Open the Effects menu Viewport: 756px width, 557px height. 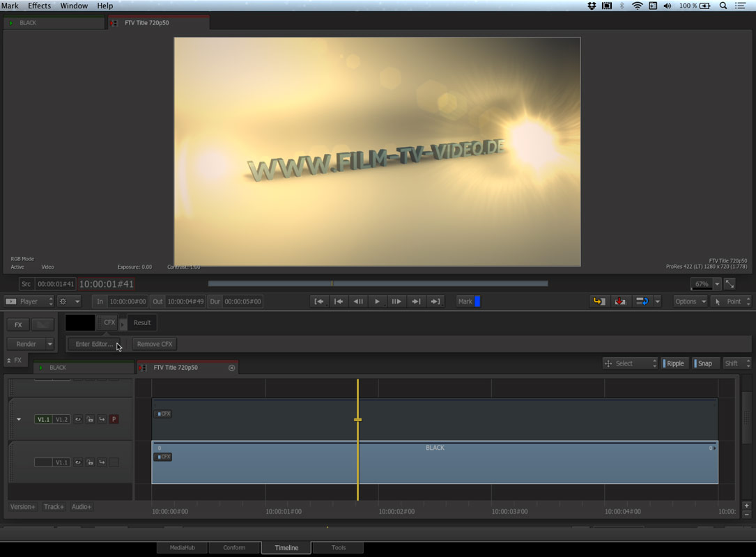click(39, 6)
